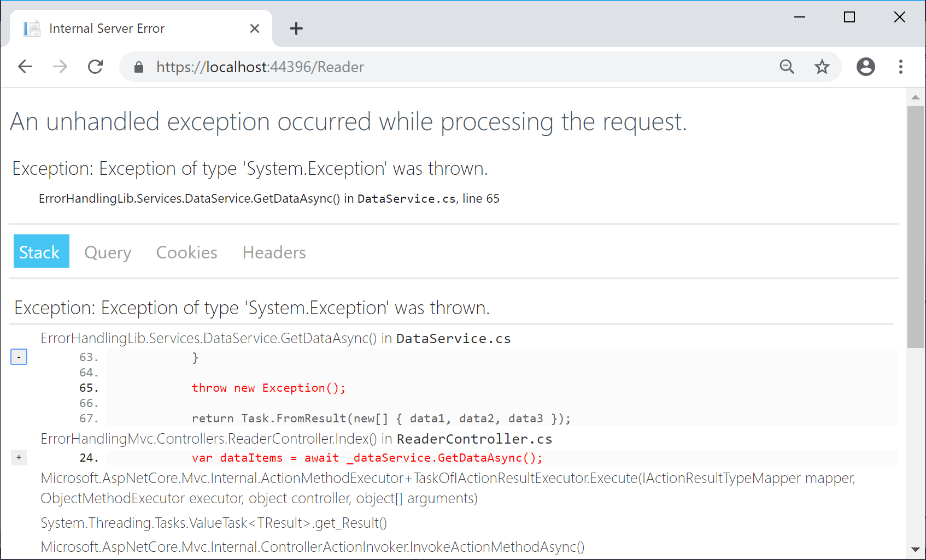Close the Internal Server Error tab
The image size is (926, 560).
255,28
